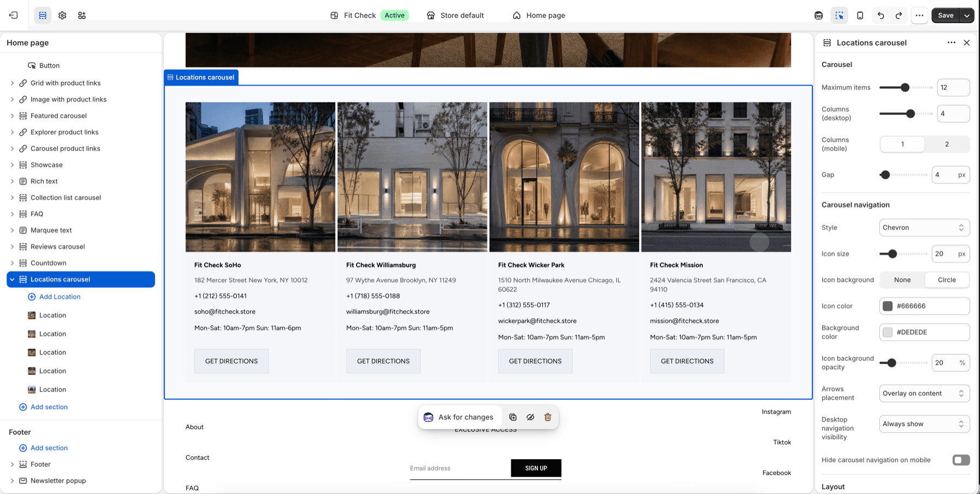Select Marquee text section

click(x=51, y=230)
